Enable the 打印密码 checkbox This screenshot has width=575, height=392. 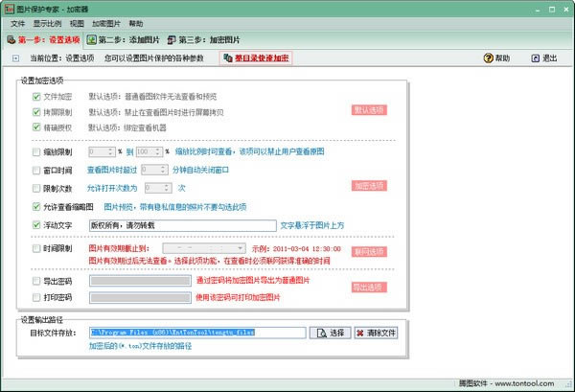[x=36, y=297]
